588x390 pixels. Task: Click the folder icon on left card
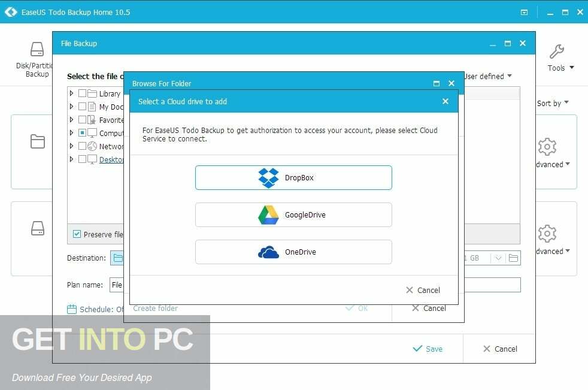[x=38, y=141]
